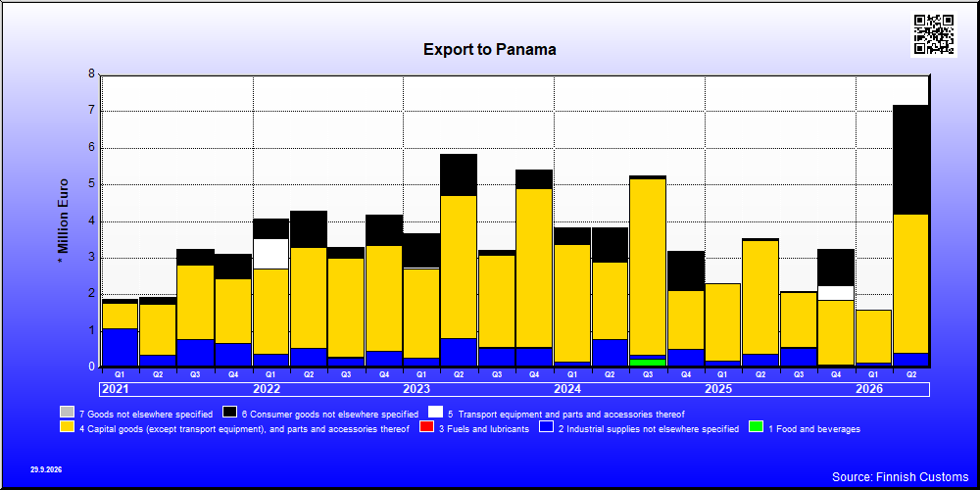Click the yellow segment of the 2025 Q2 bar

(760, 298)
